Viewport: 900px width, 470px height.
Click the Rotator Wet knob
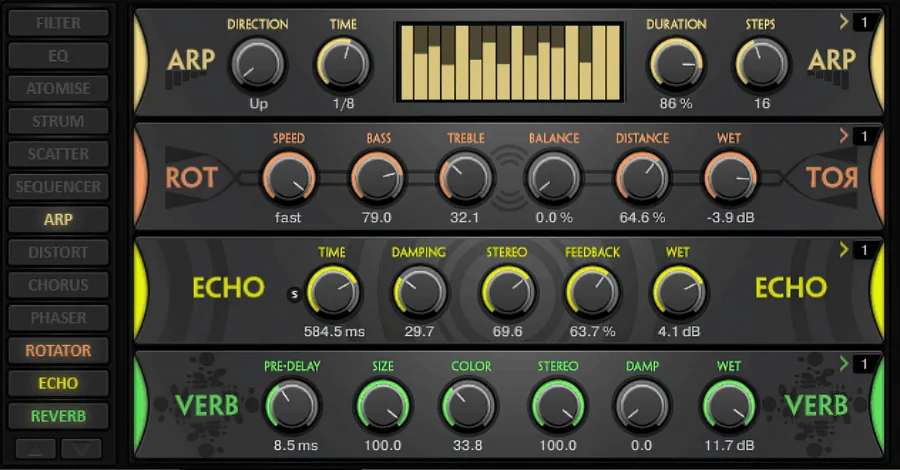[x=730, y=178]
